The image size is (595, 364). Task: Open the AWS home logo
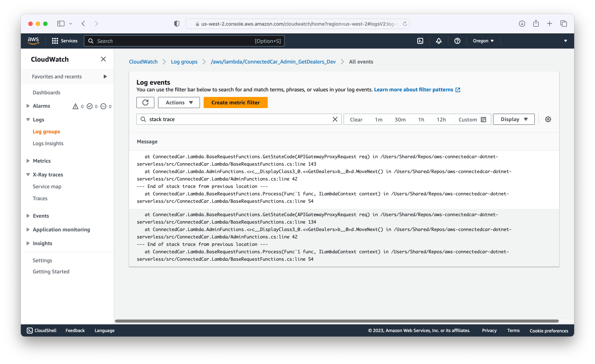[x=33, y=41]
